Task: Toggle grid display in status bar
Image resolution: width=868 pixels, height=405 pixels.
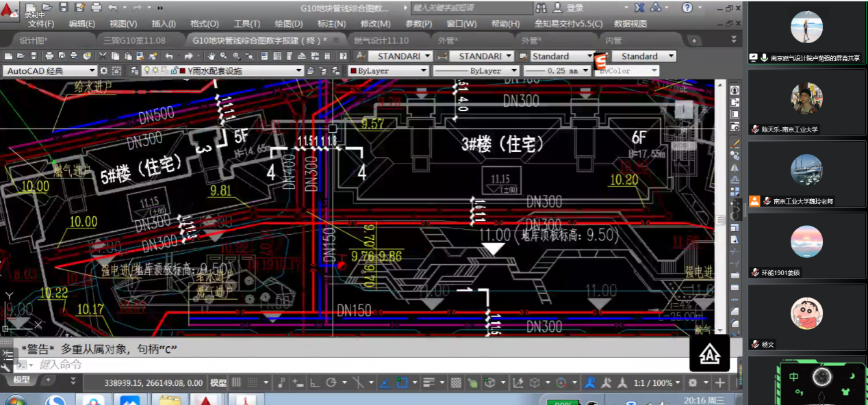Action: coord(237,383)
